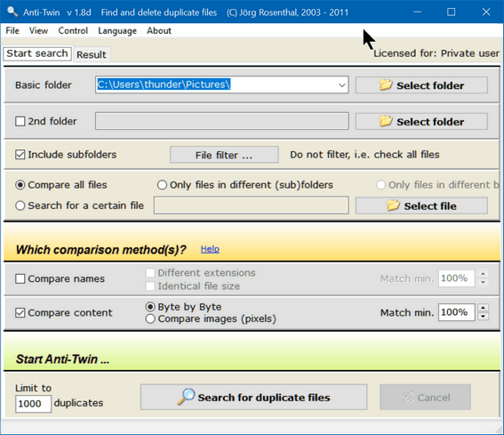Screen dimensions: 504x435
Task: Click the Anti-Twin magnifier icon in title bar
Action: pos(12,12)
